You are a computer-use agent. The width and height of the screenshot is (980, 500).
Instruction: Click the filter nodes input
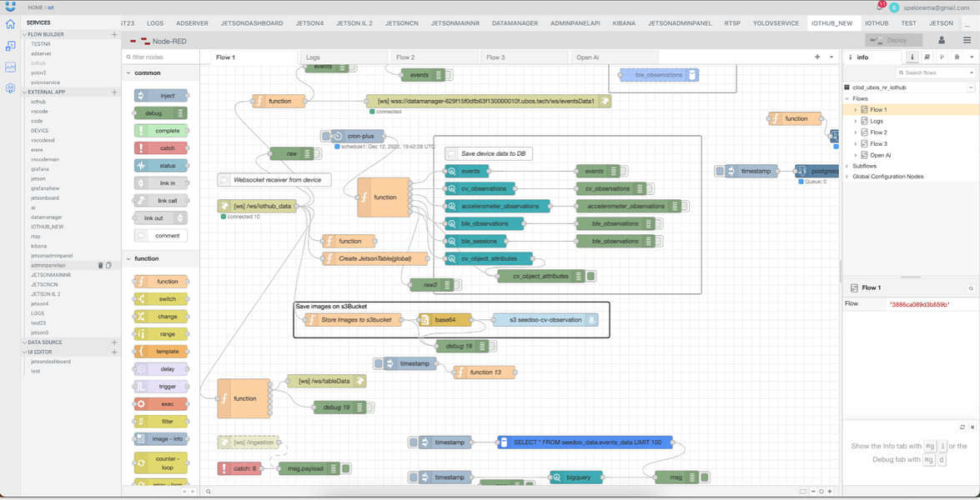[x=161, y=57]
